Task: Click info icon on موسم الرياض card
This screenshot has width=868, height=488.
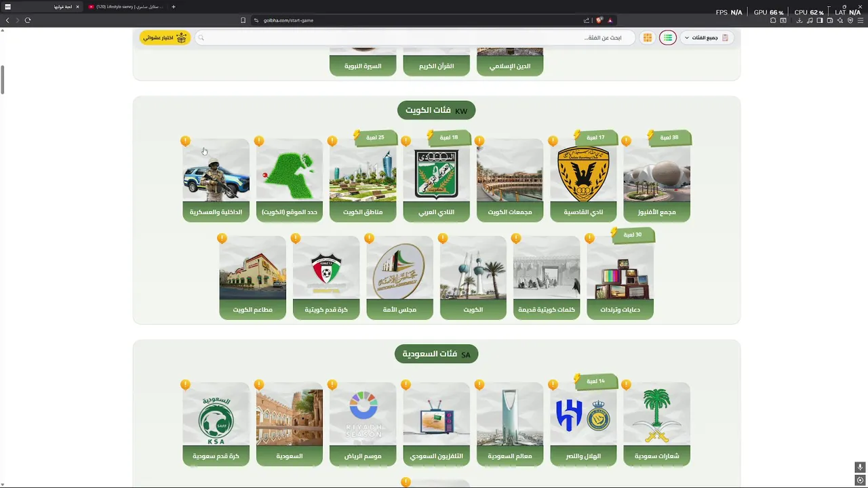Action: (332, 385)
